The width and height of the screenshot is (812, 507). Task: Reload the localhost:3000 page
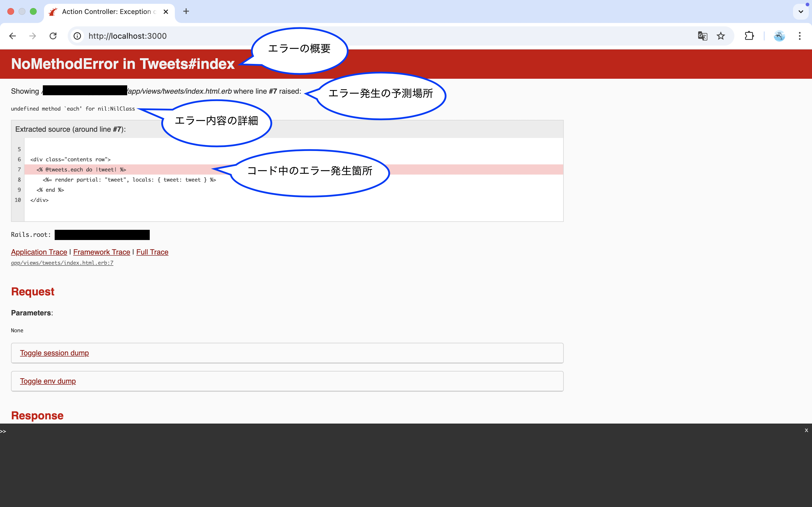(x=53, y=36)
